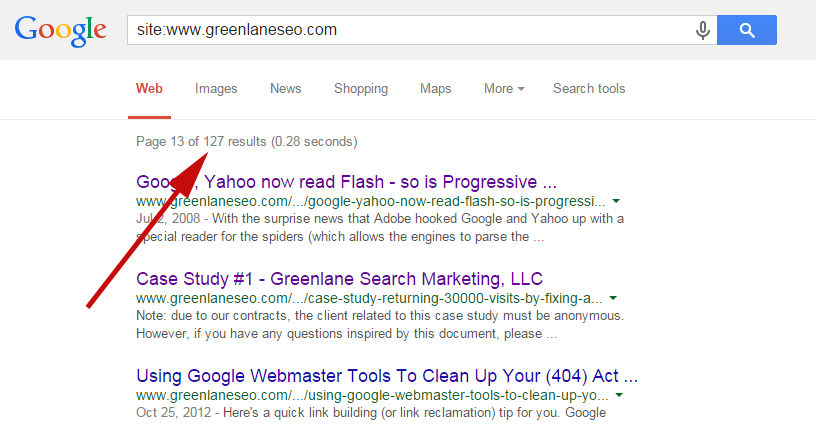The height and width of the screenshot is (424, 816).
Task: Click the case-study-returning-30000-visits green URL
Action: 369,299
